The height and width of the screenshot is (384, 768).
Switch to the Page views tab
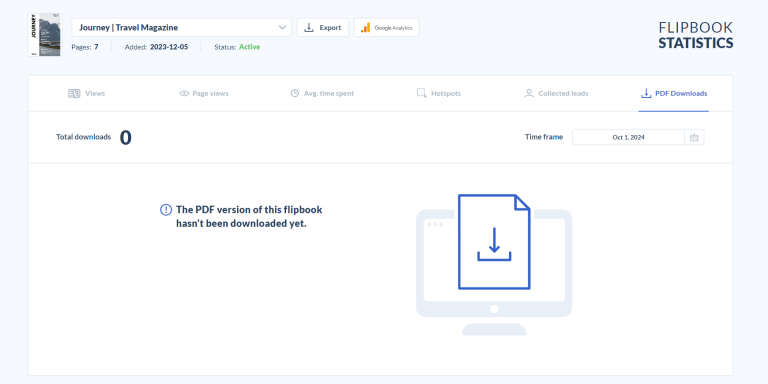[204, 93]
